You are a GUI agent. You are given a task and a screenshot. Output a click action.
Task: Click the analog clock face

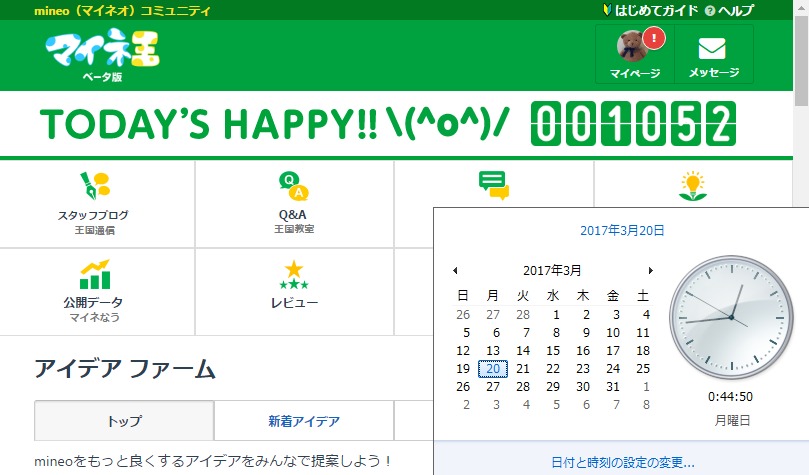point(731,317)
